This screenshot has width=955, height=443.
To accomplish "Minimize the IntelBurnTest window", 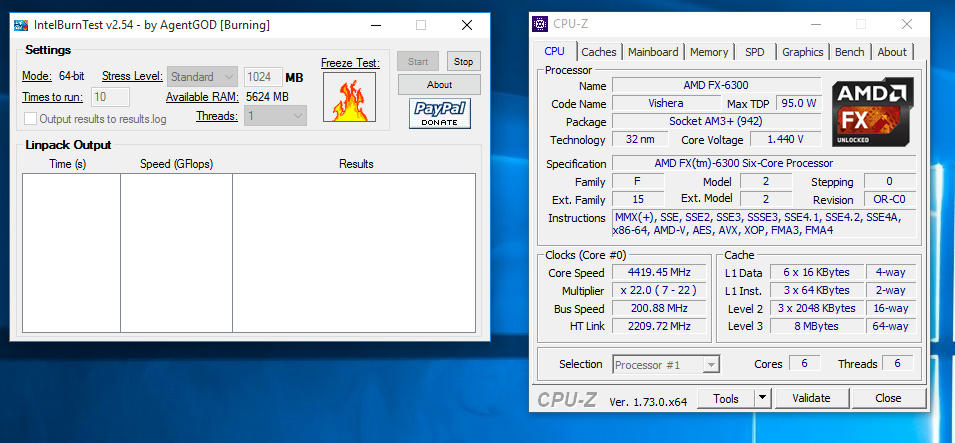I will 375,25.
